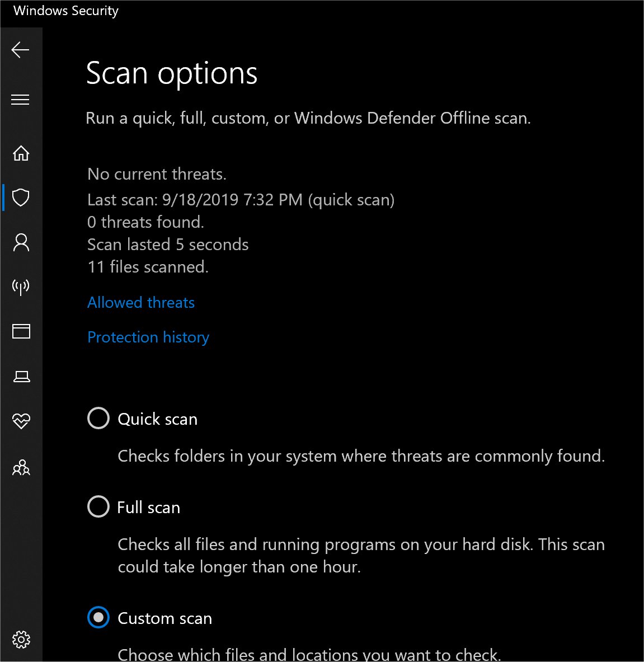Select the Custom scan radio button
Viewport: 644px width, 662px height.
pos(98,618)
